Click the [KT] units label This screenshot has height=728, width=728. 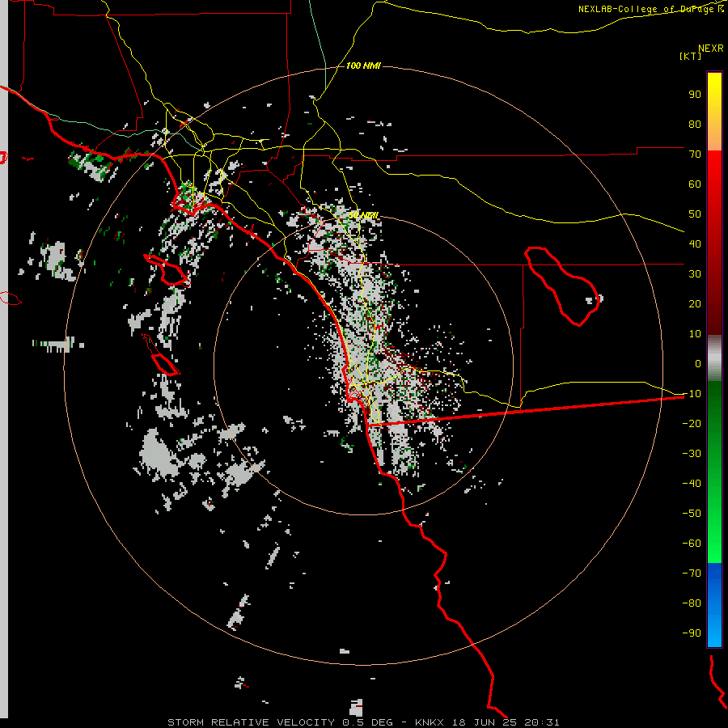(x=690, y=56)
